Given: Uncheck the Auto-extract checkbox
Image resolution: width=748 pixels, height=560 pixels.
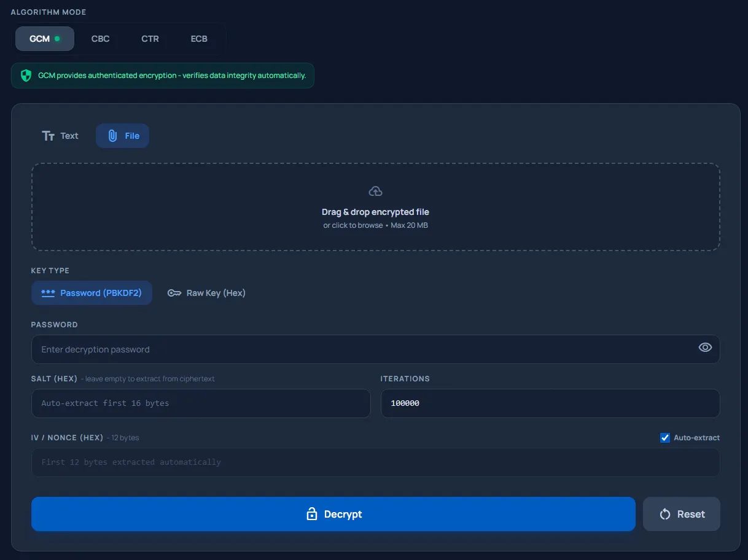Looking at the screenshot, I should click(665, 438).
